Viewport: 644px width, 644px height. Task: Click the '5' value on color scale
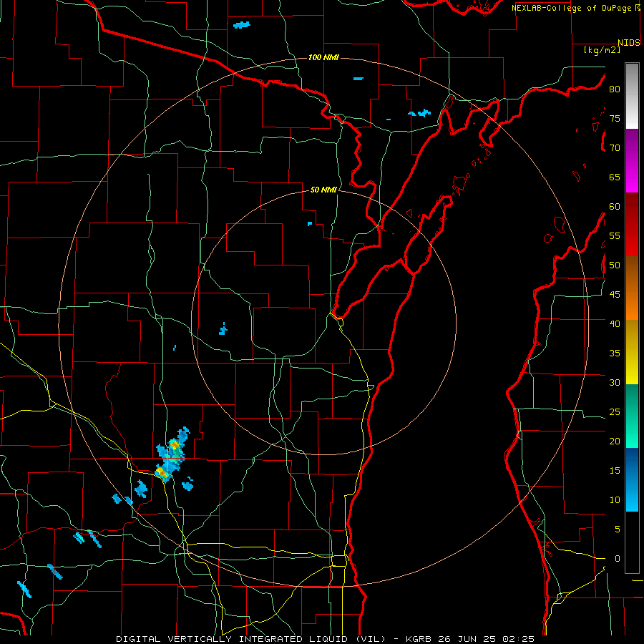618,530
